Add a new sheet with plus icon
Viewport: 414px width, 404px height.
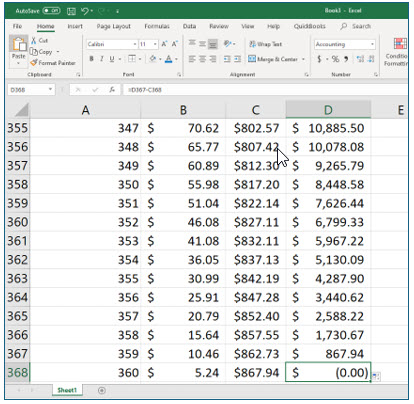pos(102,390)
